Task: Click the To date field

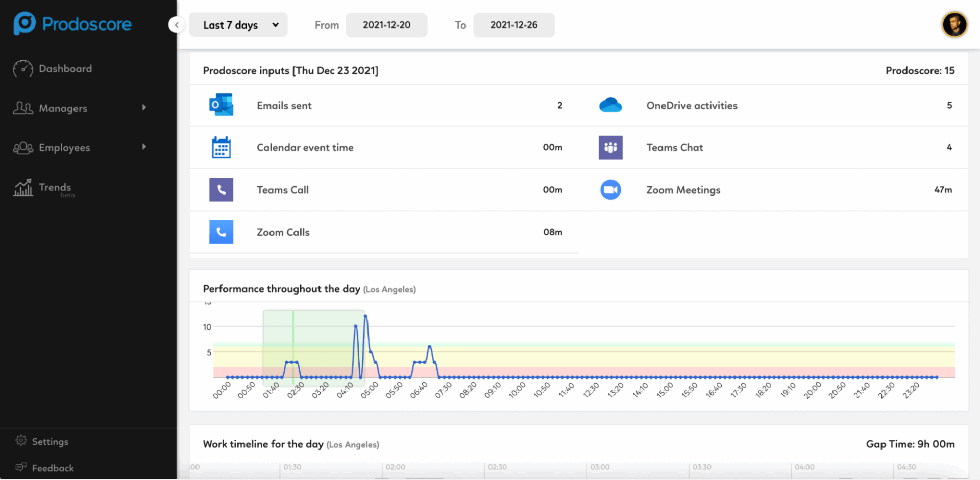Action: [x=513, y=25]
